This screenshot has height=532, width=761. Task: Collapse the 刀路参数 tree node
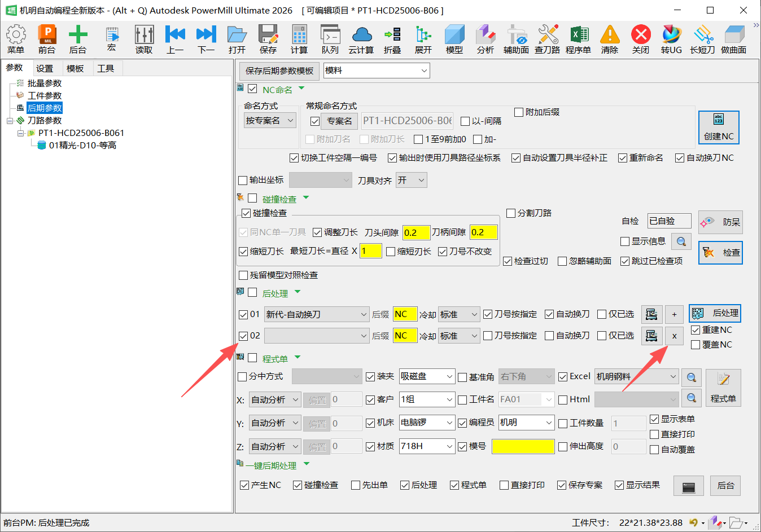pos(10,121)
